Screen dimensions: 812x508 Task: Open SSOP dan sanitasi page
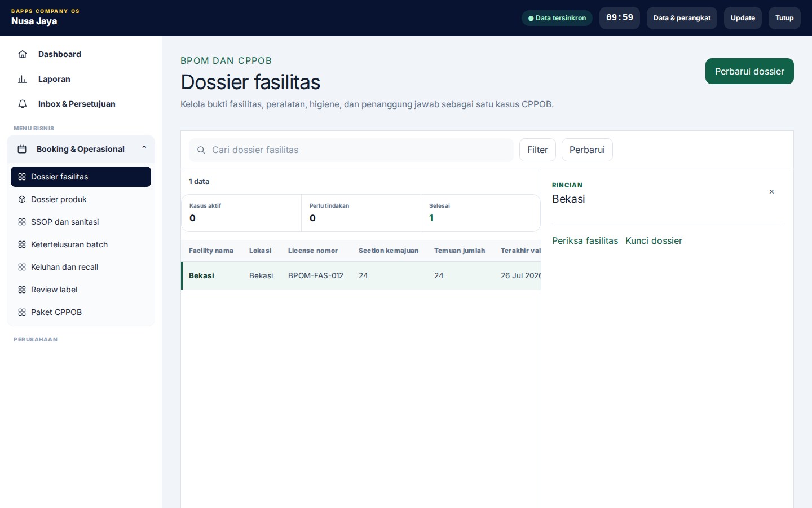tap(81, 222)
